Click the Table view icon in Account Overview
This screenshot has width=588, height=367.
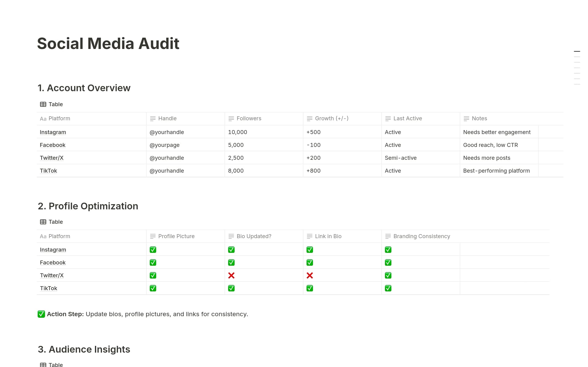[43, 104]
